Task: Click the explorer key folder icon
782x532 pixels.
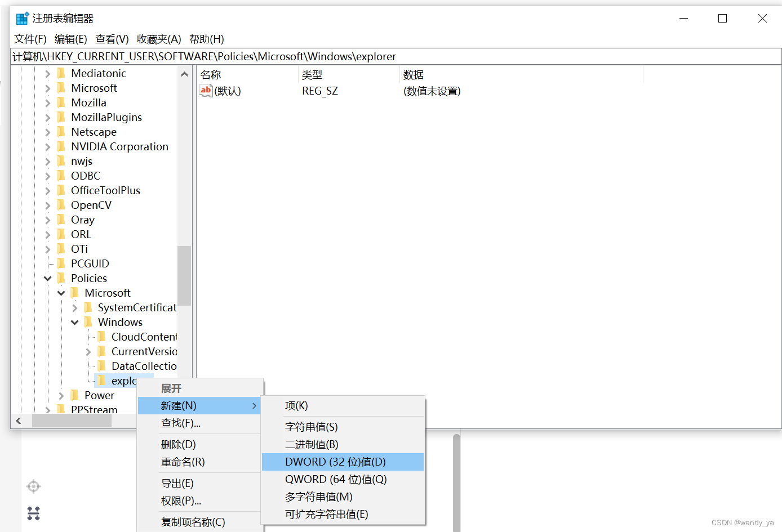Action: pos(102,381)
